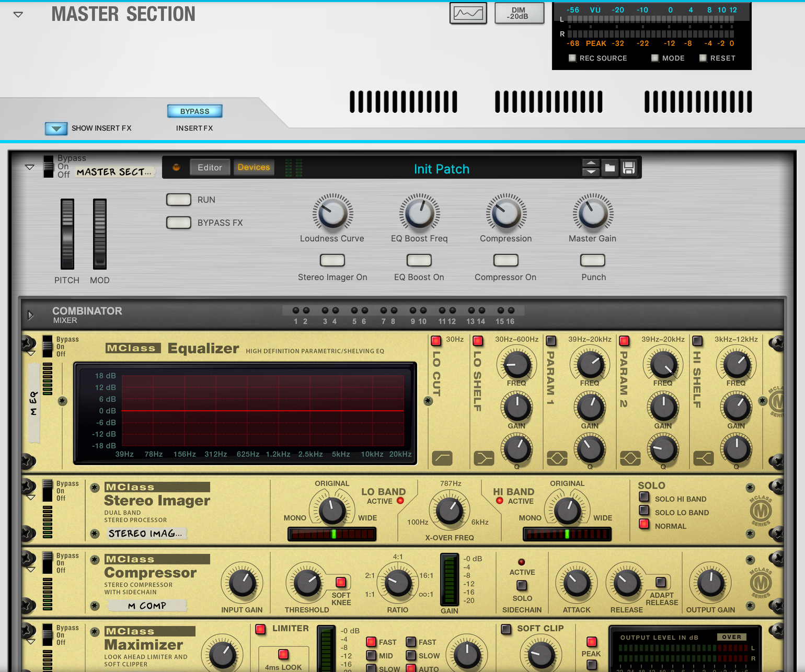Click the Insert FX BYPASS button
Image resolution: width=805 pixels, height=672 pixels.
coord(195,111)
